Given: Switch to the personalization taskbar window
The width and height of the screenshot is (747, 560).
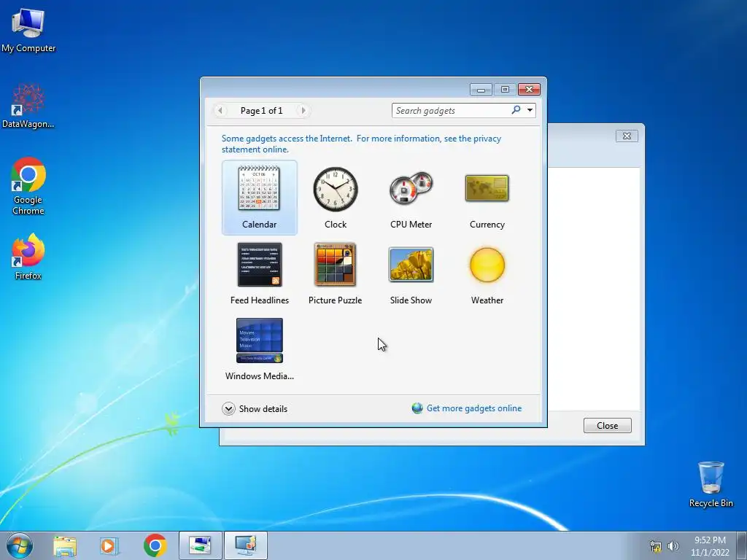Looking at the screenshot, I should (245, 545).
